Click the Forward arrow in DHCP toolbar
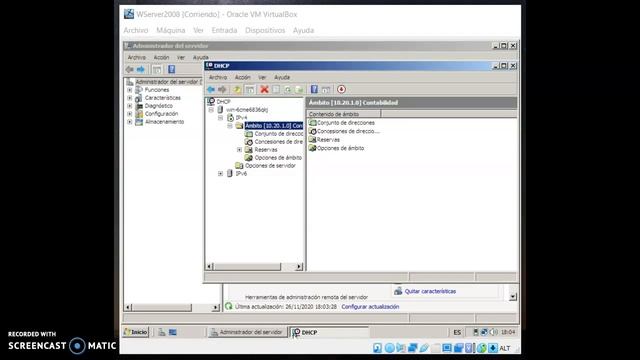 [x=222, y=89]
